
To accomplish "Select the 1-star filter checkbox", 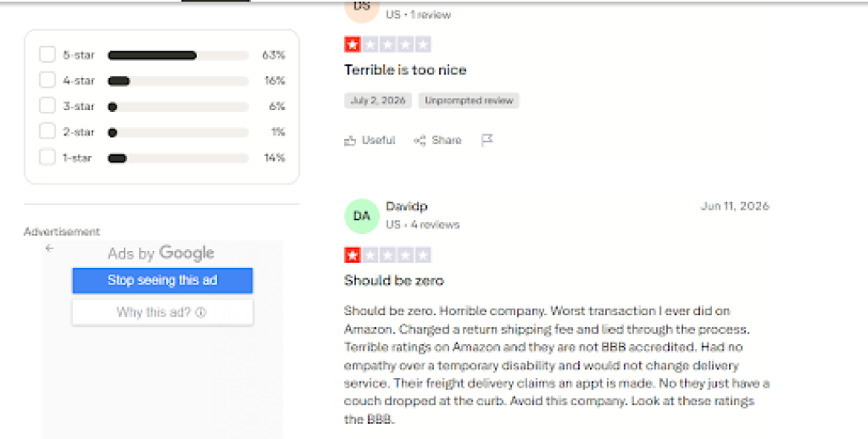I will click(x=47, y=158).
